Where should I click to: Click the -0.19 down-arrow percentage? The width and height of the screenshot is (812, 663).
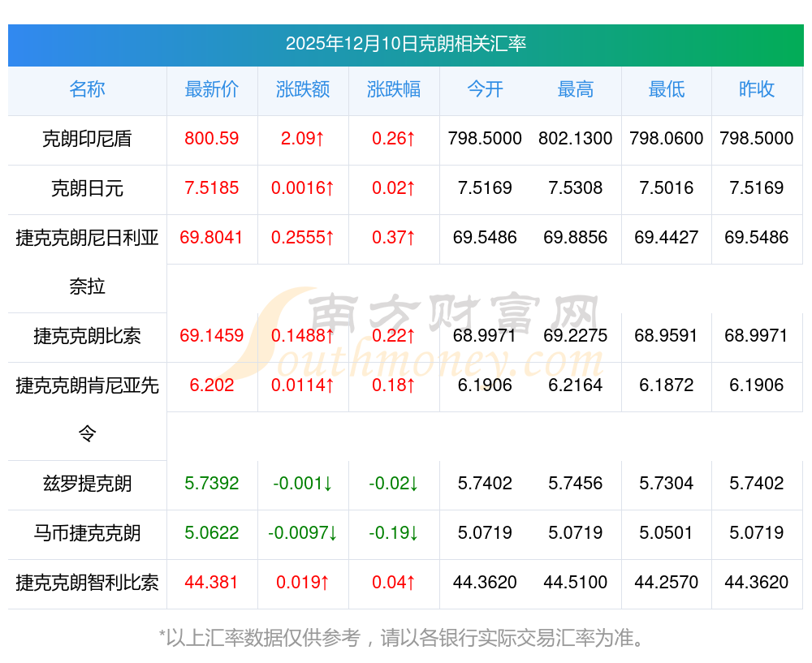(x=394, y=532)
